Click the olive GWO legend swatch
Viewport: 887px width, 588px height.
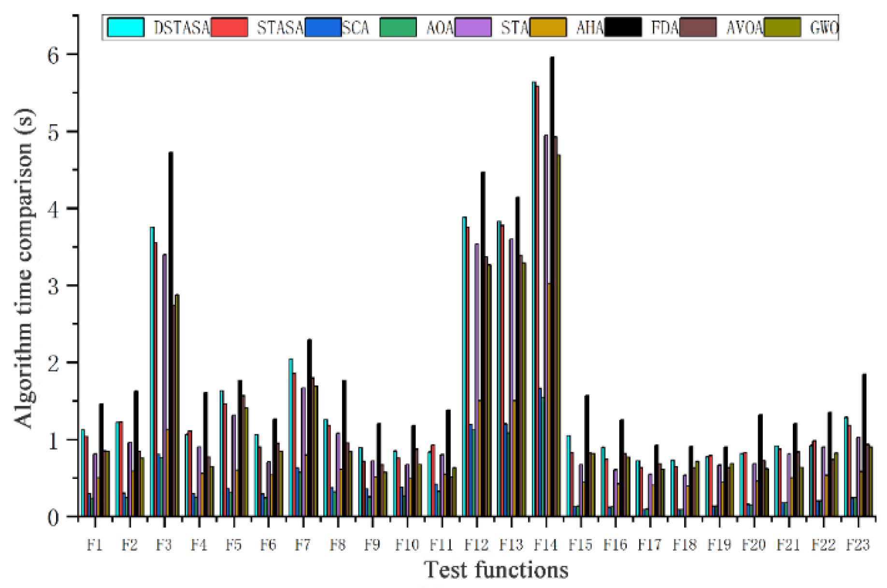783,28
